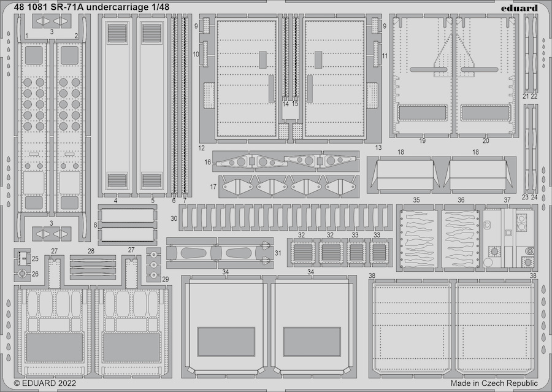Select the small bracket part 25
The image size is (552, 392).
22,259
